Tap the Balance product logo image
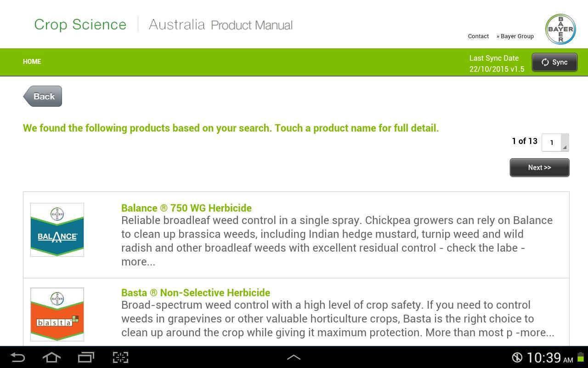 57,229
